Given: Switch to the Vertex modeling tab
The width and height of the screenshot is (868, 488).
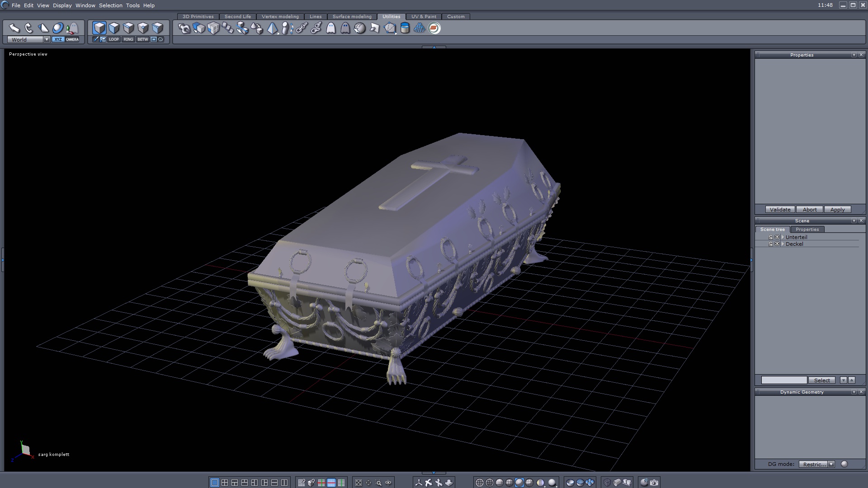Looking at the screenshot, I should (280, 17).
